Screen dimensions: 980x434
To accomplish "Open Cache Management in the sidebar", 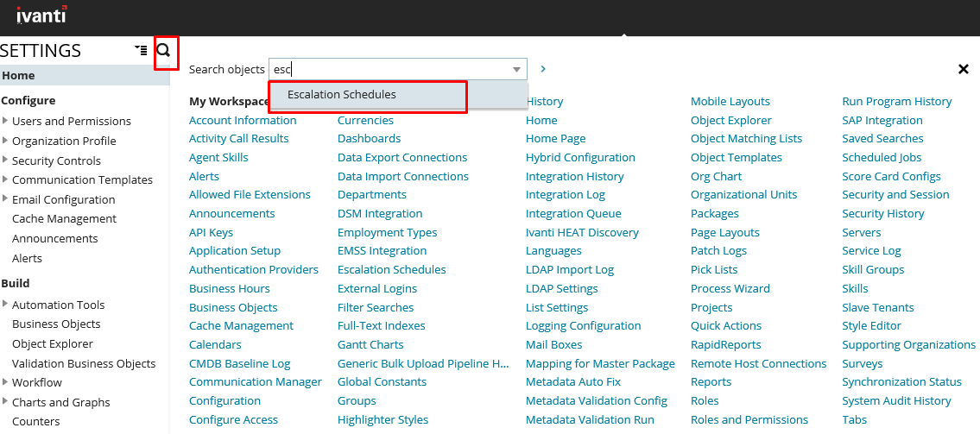I will point(64,219).
